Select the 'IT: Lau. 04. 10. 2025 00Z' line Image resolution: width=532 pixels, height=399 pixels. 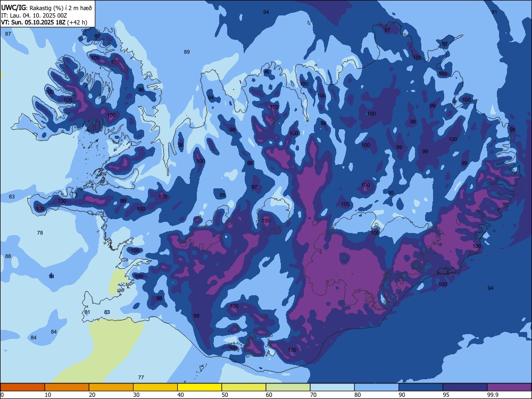34,15
